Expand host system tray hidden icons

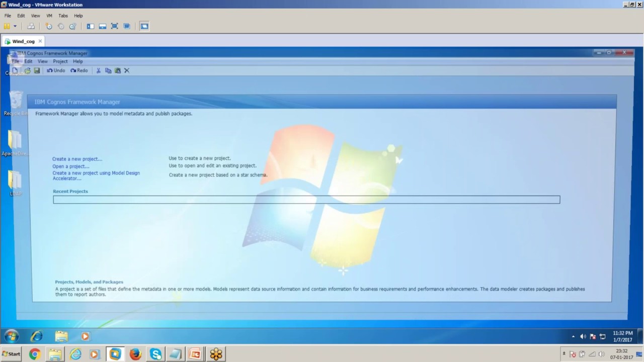point(564,354)
